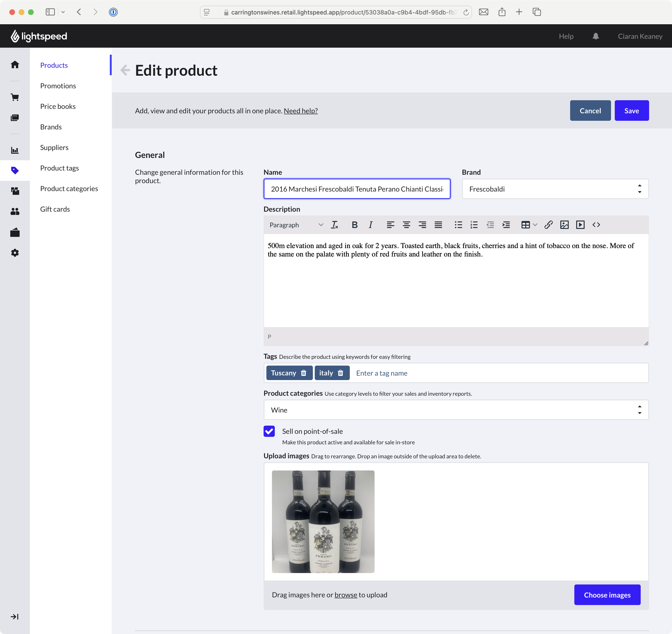Insert a link in description
672x634 pixels.
(x=549, y=225)
